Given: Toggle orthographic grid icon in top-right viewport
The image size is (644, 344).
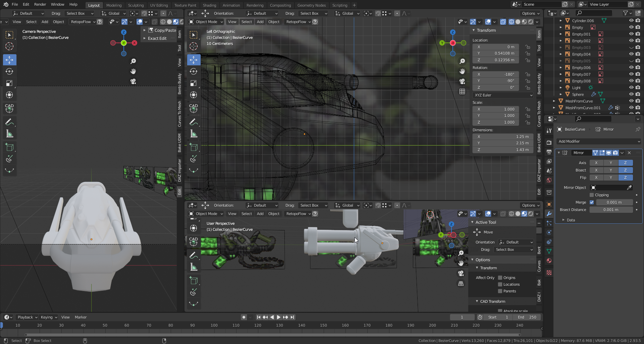Looking at the screenshot, I should click(x=462, y=91).
